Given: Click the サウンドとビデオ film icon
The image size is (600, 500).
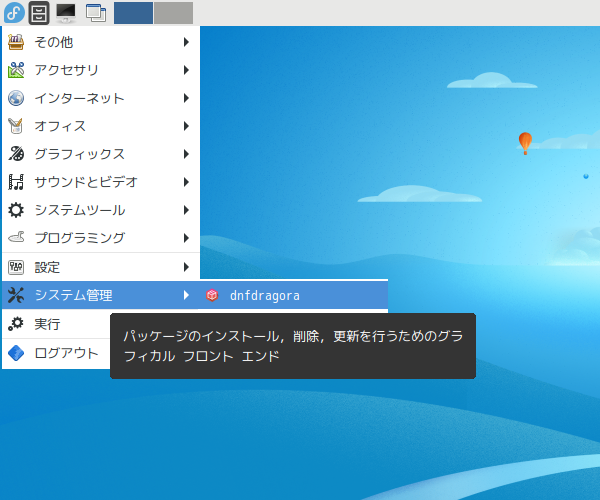Looking at the screenshot, I should click(x=16, y=182).
